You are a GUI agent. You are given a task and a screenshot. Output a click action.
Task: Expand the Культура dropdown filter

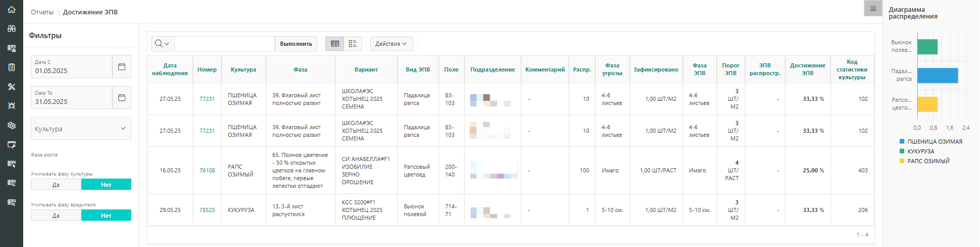click(81, 129)
